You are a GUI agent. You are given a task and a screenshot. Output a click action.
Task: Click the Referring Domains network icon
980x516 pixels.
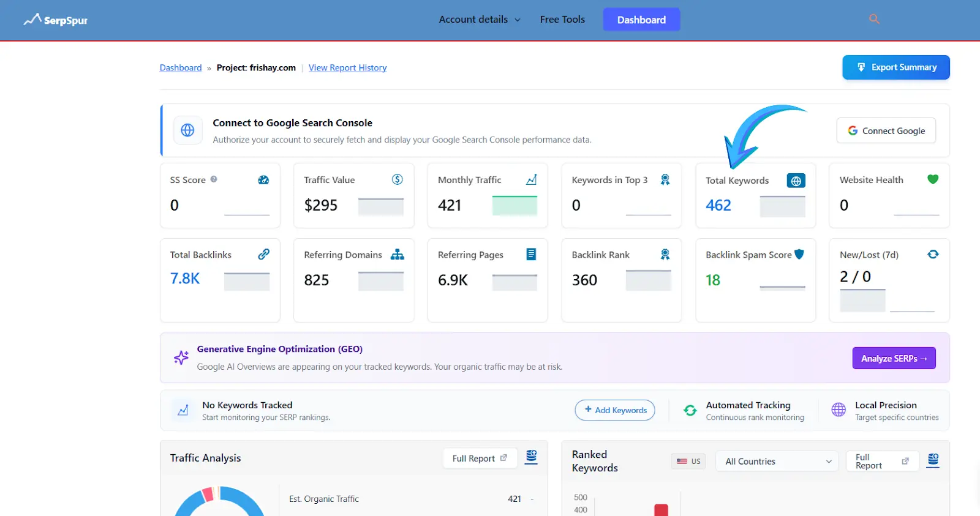pos(398,255)
